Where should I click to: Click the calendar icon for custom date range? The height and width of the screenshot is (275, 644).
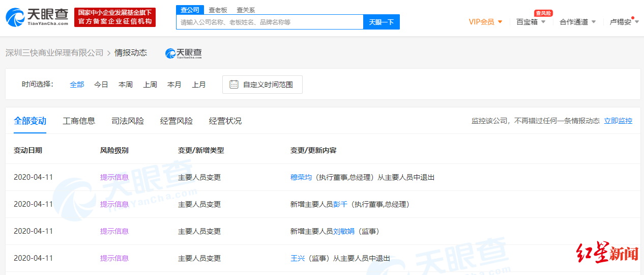[234, 85]
